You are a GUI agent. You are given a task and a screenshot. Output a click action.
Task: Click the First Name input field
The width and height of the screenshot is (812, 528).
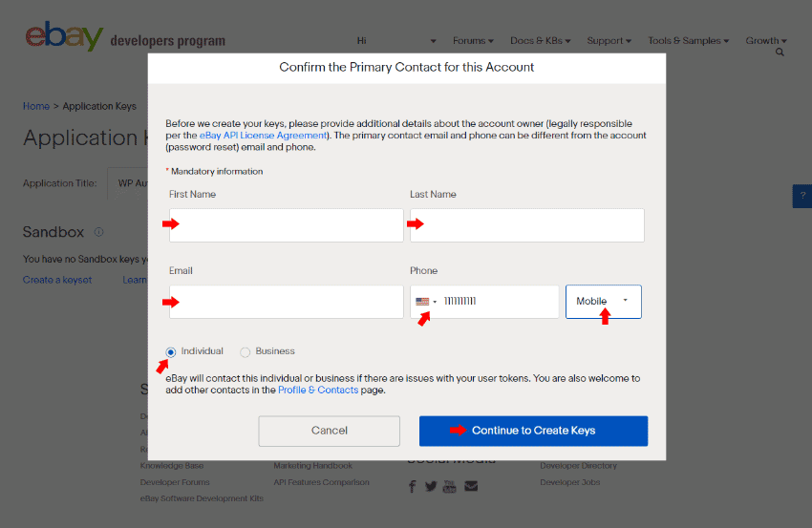(287, 225)
